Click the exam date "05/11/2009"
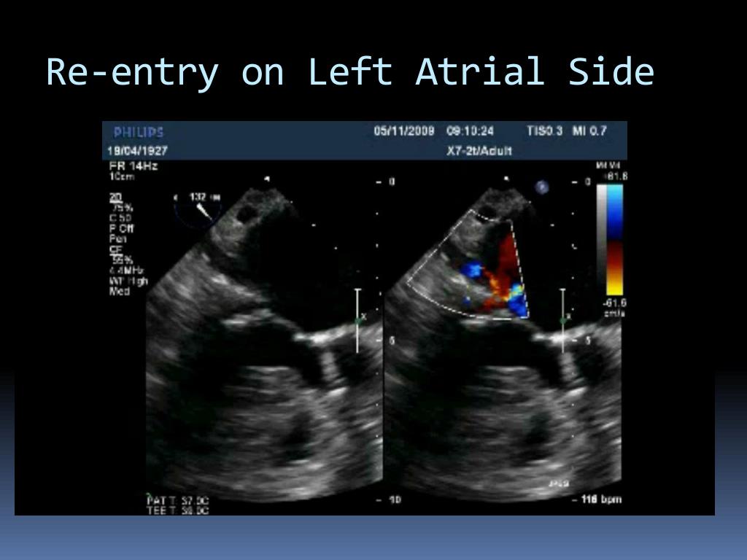The width and height of the screenshot is (747, 560). pos(404,131)
